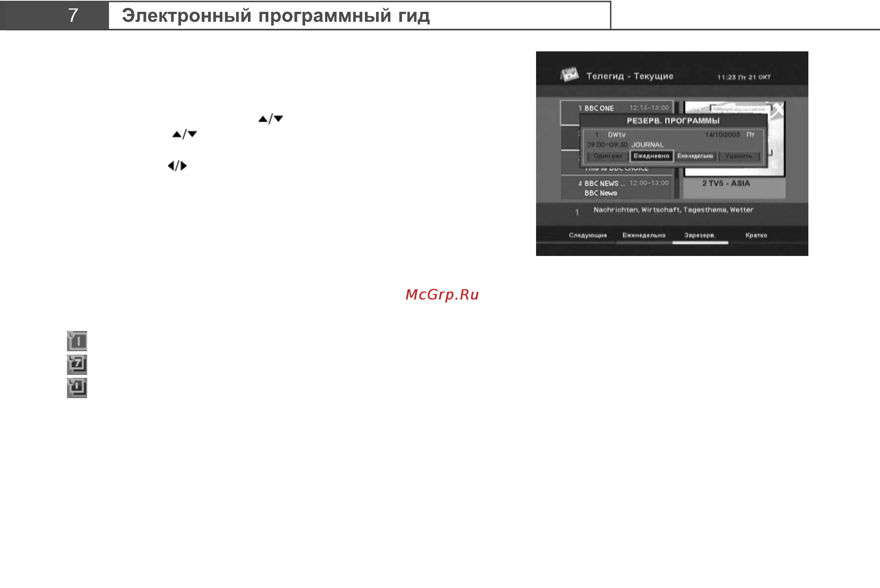Viewport: 880px width, 588px height.
Task: Click the video preview thumbnail
Action: (x=734, y=139)
